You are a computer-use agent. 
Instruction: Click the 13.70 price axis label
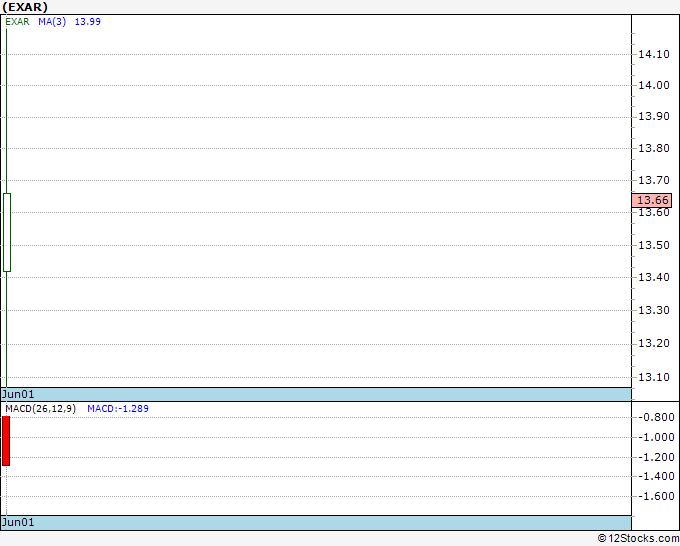(654, 180)
